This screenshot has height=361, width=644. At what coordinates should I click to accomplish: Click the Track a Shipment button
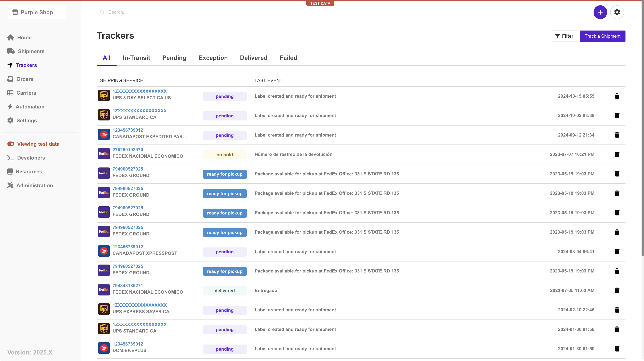(603, 36)
